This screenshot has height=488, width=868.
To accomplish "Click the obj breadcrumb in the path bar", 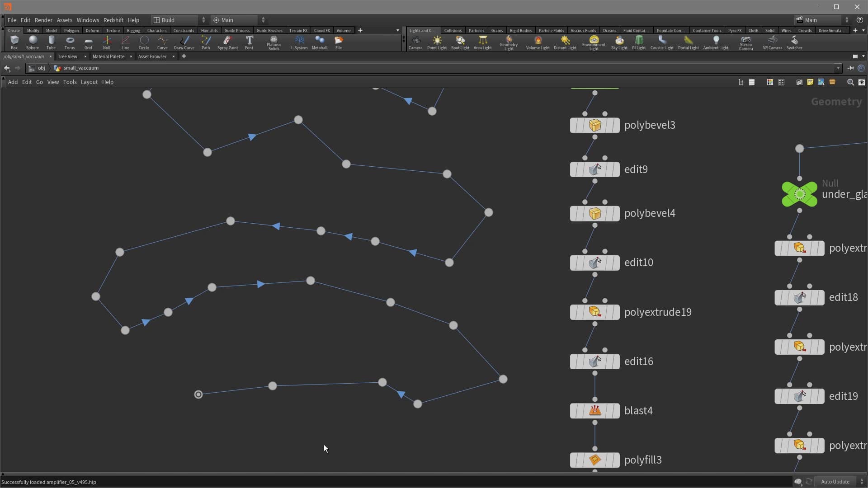I will click(x=41, y=68).
